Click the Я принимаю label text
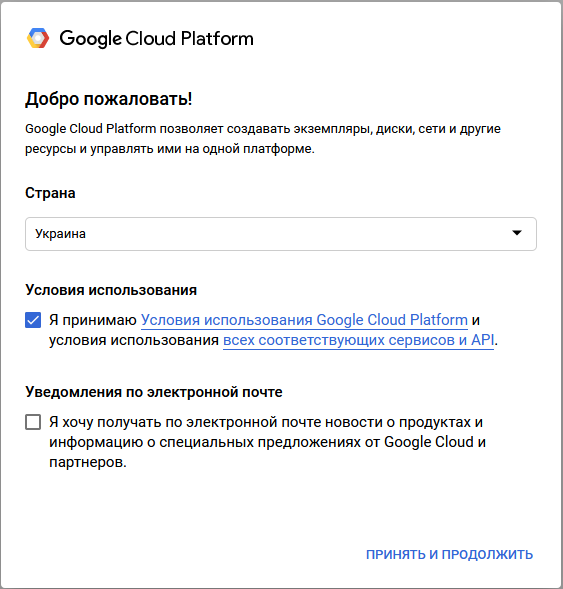563x589 pixels. [x=93, y=320]
